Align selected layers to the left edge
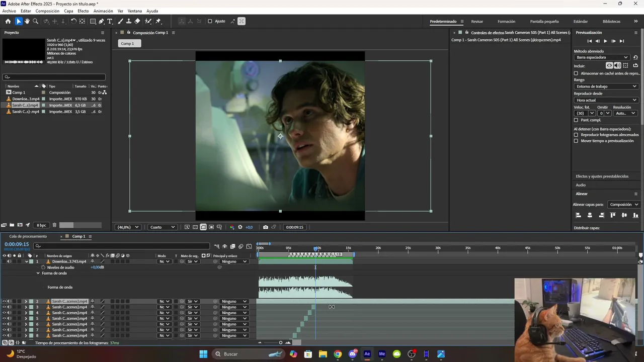This screenshot has width=644, height=362. coord(578,215)
